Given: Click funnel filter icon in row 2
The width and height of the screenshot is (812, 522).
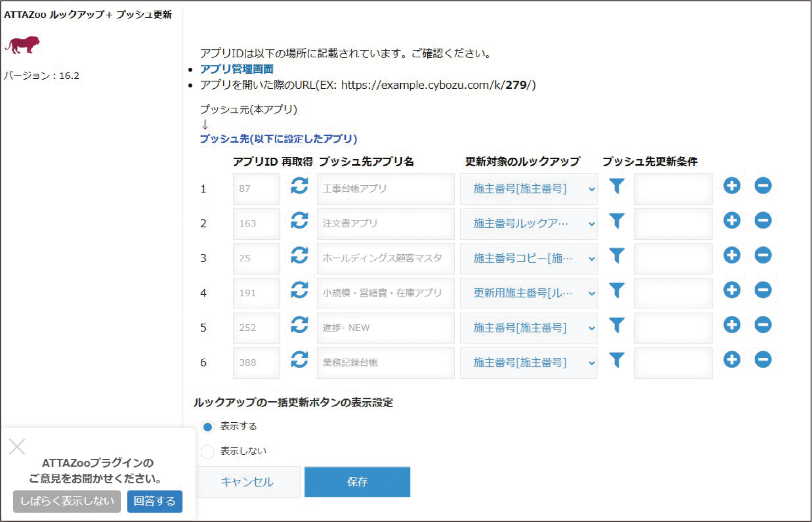Looking at the screenshot, I should pos(617,221).
